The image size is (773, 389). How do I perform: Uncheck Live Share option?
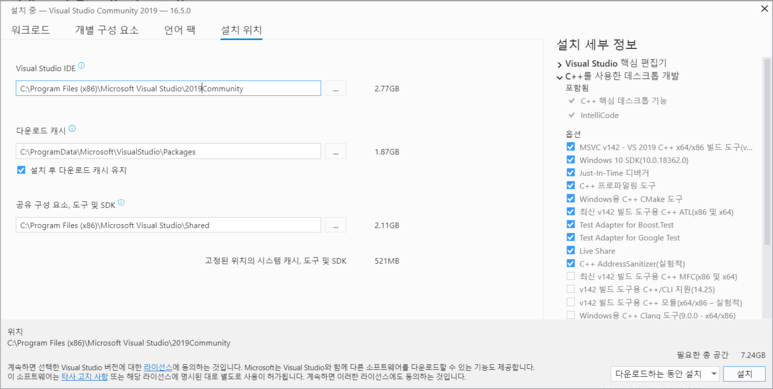[571, 250]
